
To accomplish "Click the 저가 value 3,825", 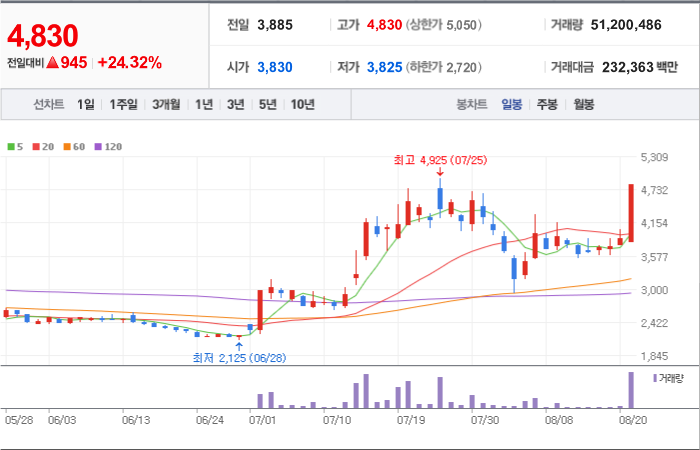I will pyautogui.click(x=385, y=67).
